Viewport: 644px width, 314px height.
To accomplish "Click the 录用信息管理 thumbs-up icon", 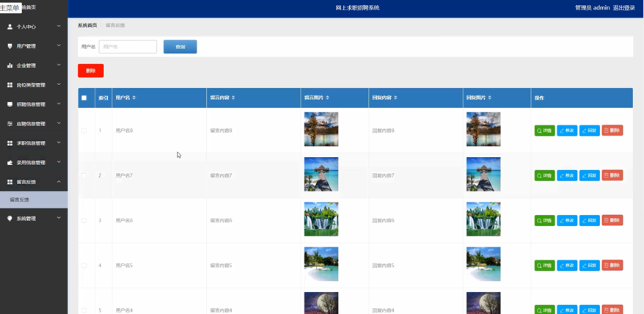I will coord(10,163).
